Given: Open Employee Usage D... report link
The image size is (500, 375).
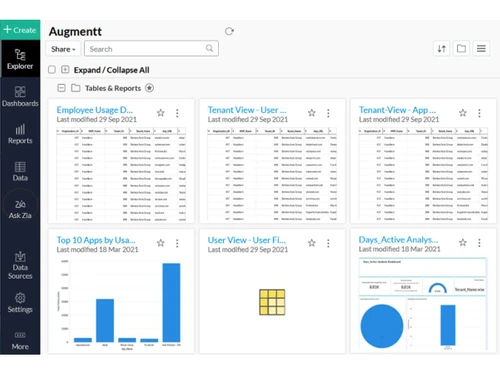Looking at the screenshot, I should click(x=95, y=110).
